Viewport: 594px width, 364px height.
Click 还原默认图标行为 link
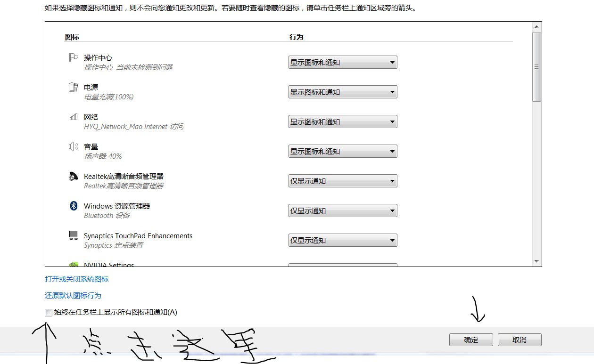click(x=73, y=295)
